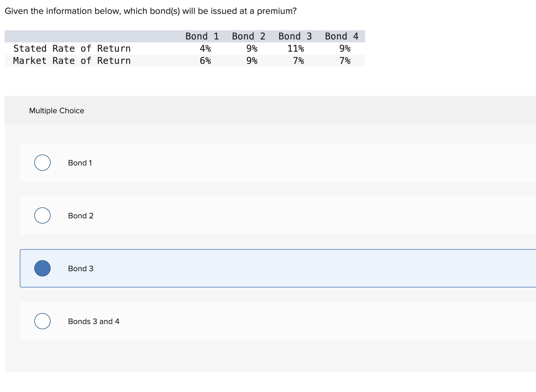This screenshot has width=536, height=392.
Task: Click the Multiple Choice section header
Action: (57, 111)
